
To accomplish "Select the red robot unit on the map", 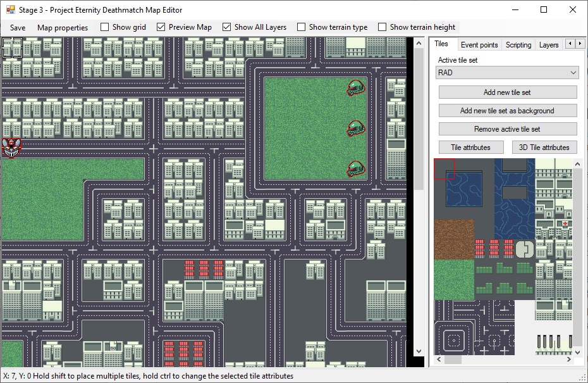I will pyautogui.click(x=11, y=148).
